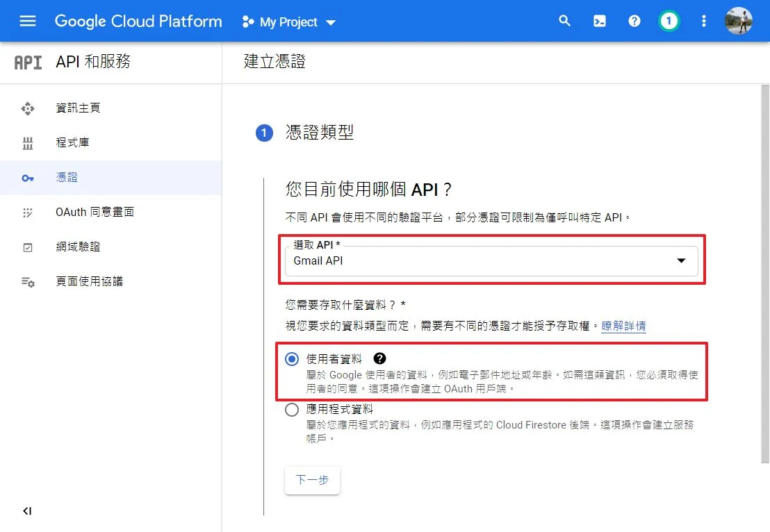
Task: Select 憑證 in sidebar
Action: tap(67, 178)
